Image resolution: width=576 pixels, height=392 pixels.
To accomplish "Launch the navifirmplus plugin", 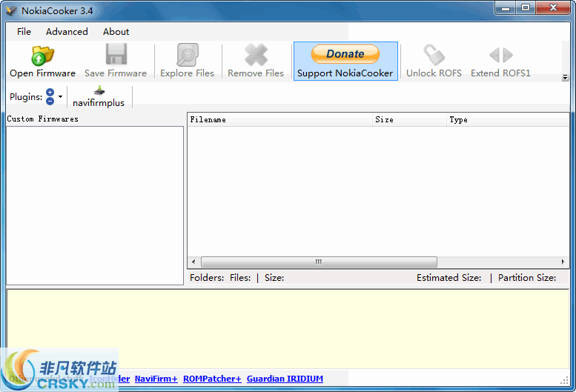I will 99,97.
